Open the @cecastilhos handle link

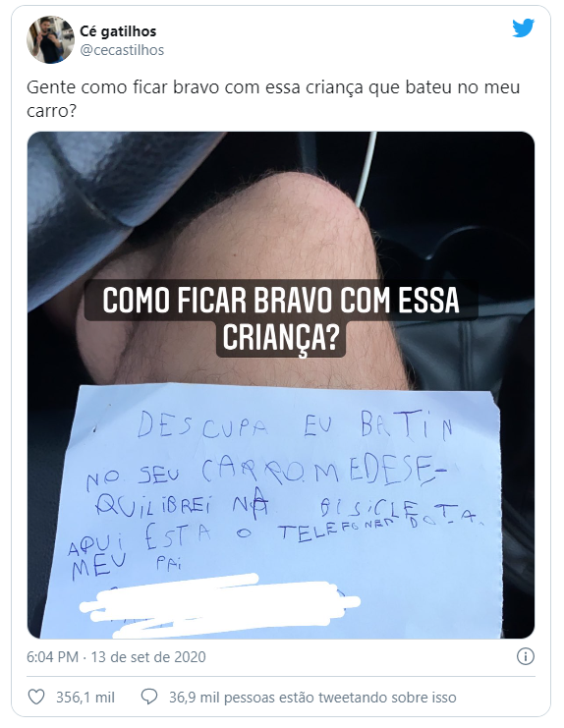coord(122,50)
